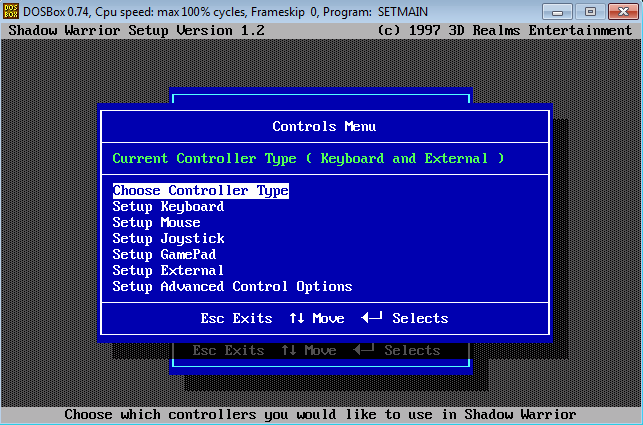The height and width of the screenshot is (425, 643).
Task: Click the Shadow Warrior Setup Version 1.2 header
Action: [x=137, y=31]
